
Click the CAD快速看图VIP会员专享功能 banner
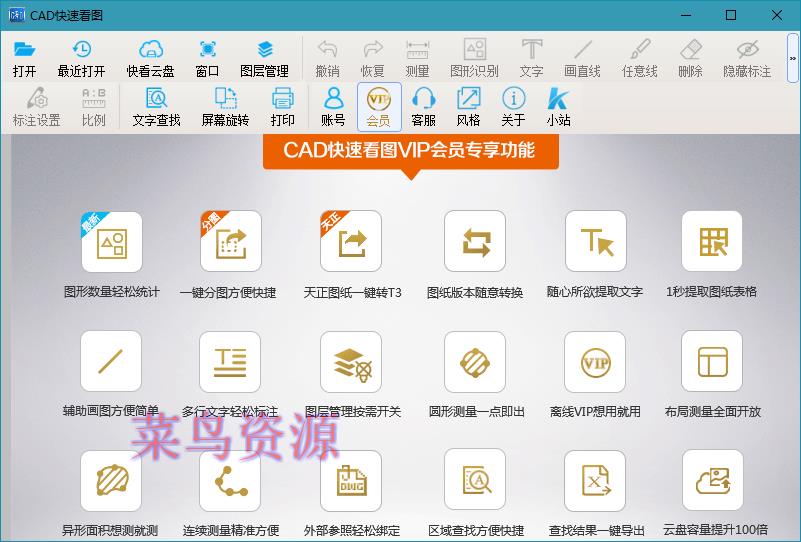point(411,151)
